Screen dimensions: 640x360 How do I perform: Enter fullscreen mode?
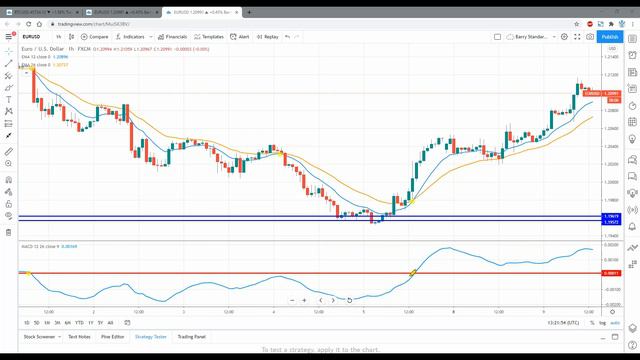pyautogui.click(x=577, y=37)
